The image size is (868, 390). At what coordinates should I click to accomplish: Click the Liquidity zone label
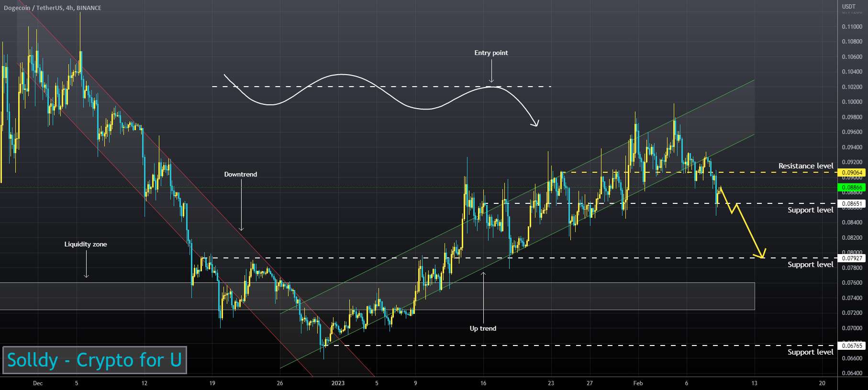[86, 244]
